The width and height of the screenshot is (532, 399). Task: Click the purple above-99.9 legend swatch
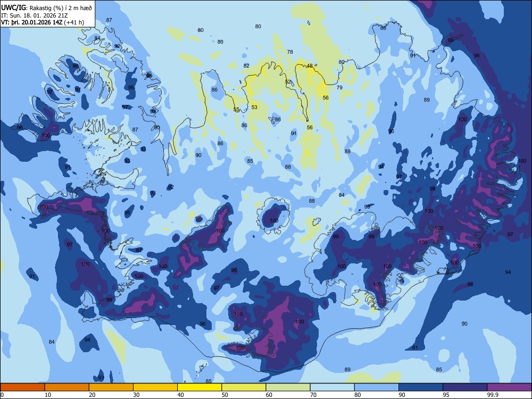point(509,387)
